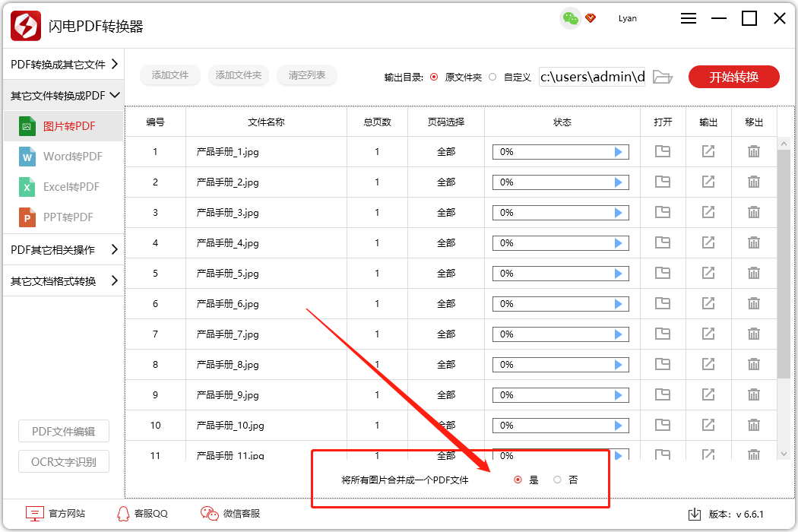Click the red 开始转换 button
Image resolution: width=798 pixels, height=532 pixels.
coord(733,76)
